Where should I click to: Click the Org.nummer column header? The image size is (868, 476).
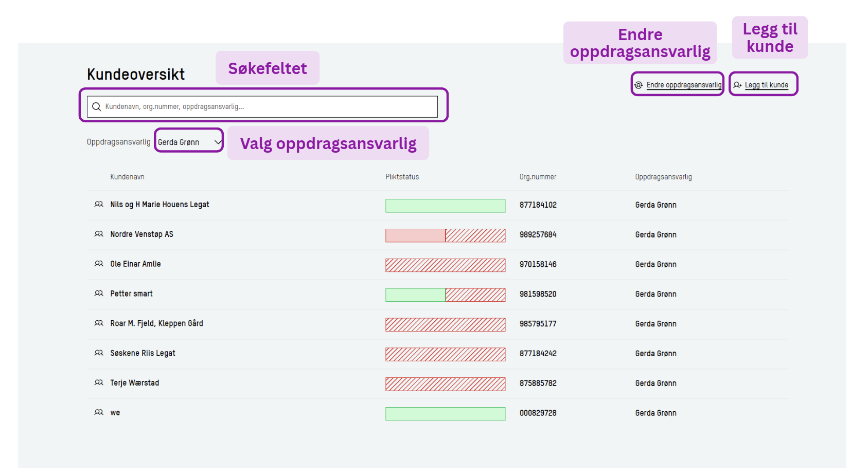point(538,177)
